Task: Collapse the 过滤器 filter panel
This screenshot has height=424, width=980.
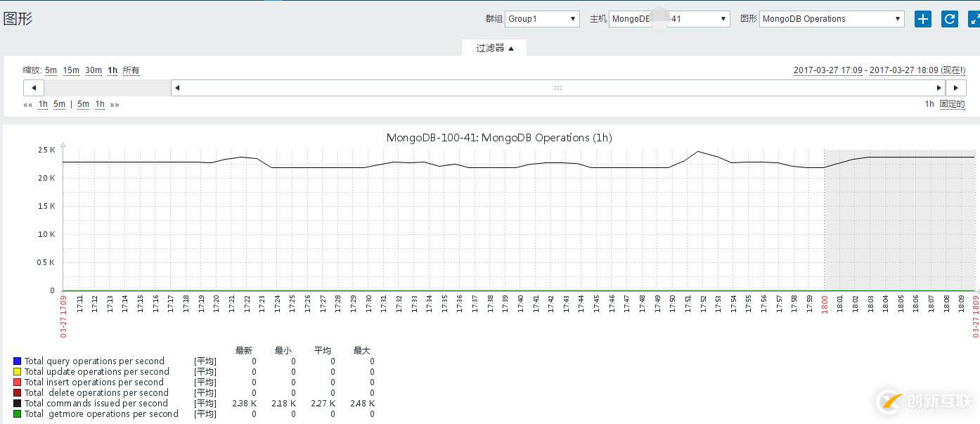Action: tap(494, 48)
